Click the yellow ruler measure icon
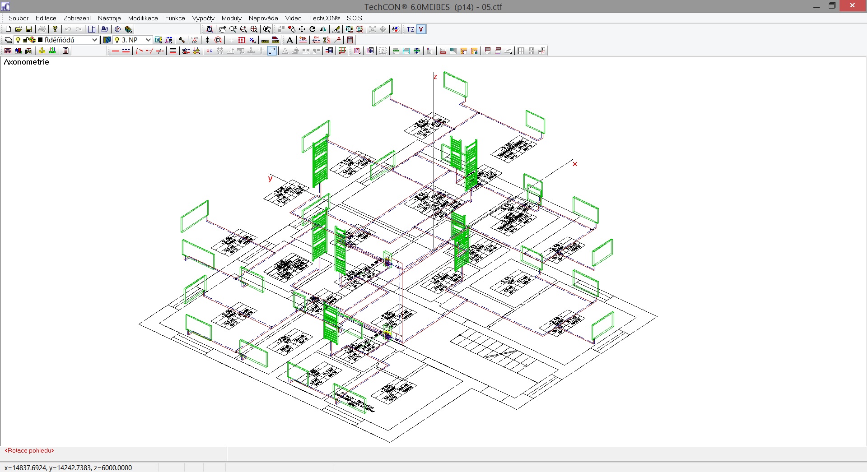The height and width of the screenshot is (472, 868). click(x=265, y=40)
